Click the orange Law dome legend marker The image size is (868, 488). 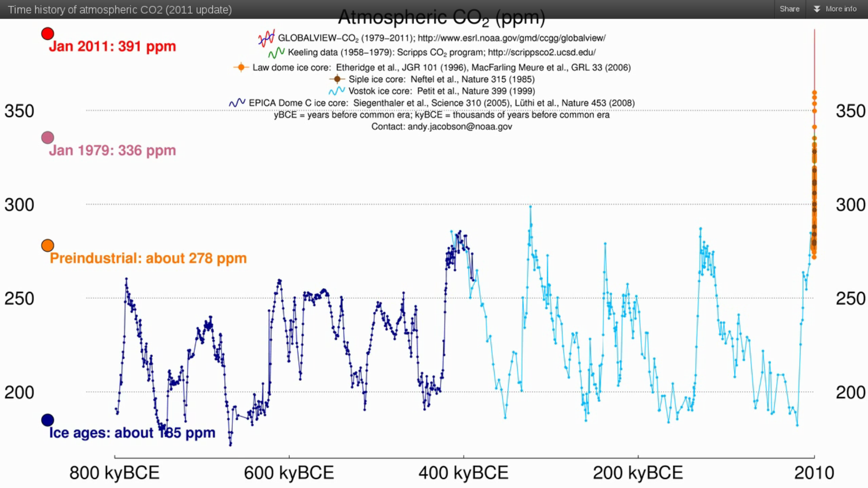[x=241, y=67]
